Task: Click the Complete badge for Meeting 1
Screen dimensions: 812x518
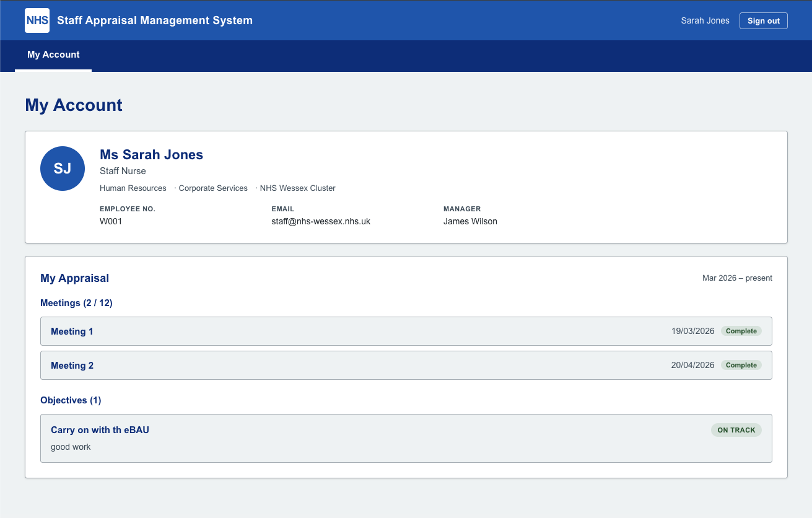Action: (741, 331)
